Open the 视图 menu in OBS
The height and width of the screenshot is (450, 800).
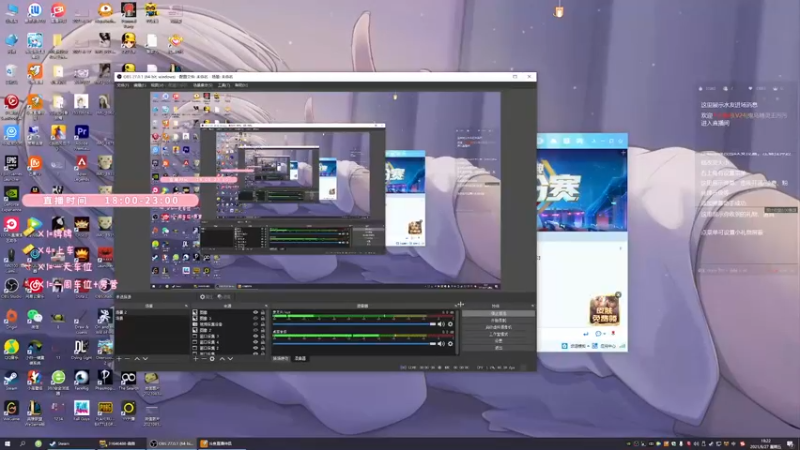(157, 85)
